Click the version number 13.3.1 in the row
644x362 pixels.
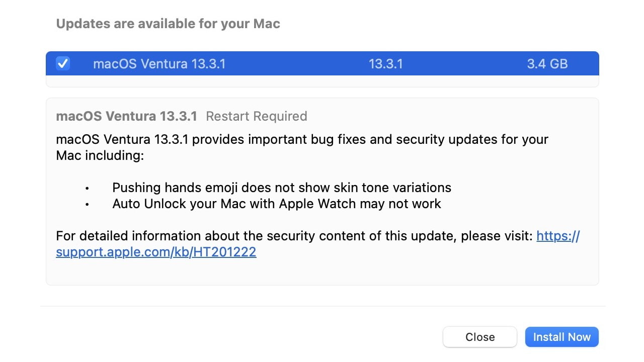[x=385, y=63]
